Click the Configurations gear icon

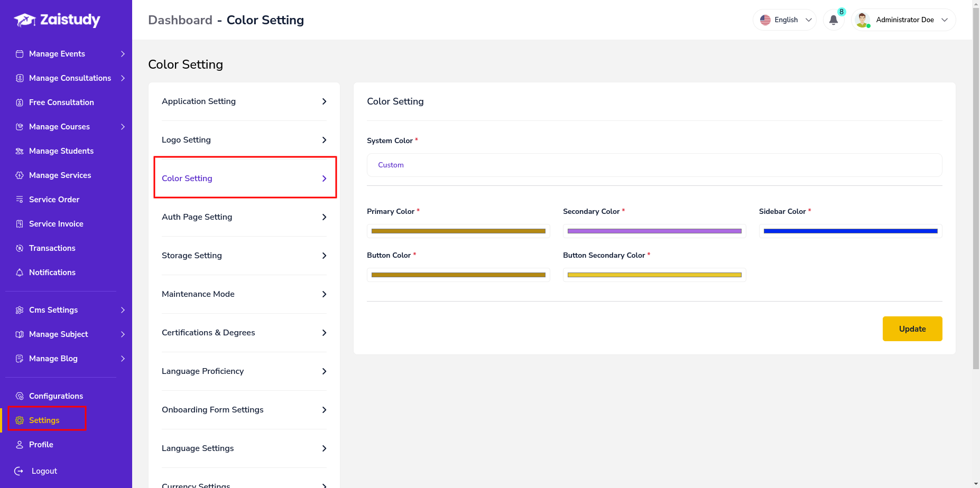[20, 396]
